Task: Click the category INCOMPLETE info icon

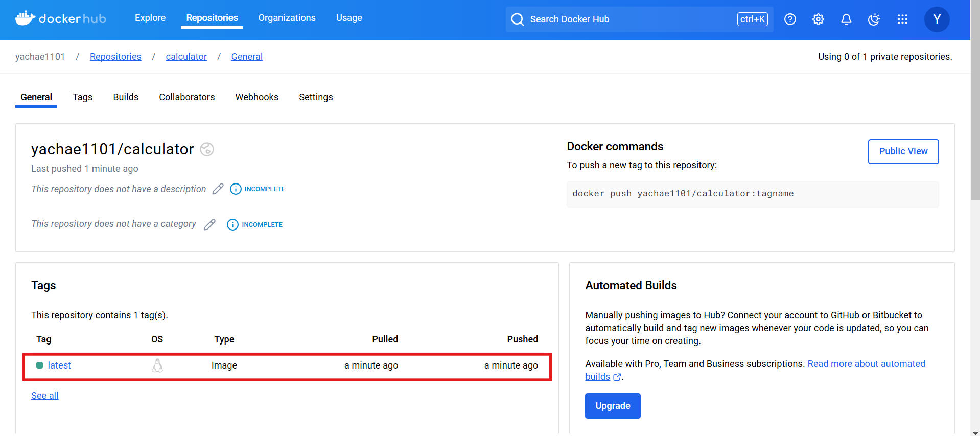Action: pyautogui.click(x=232, y=225)
